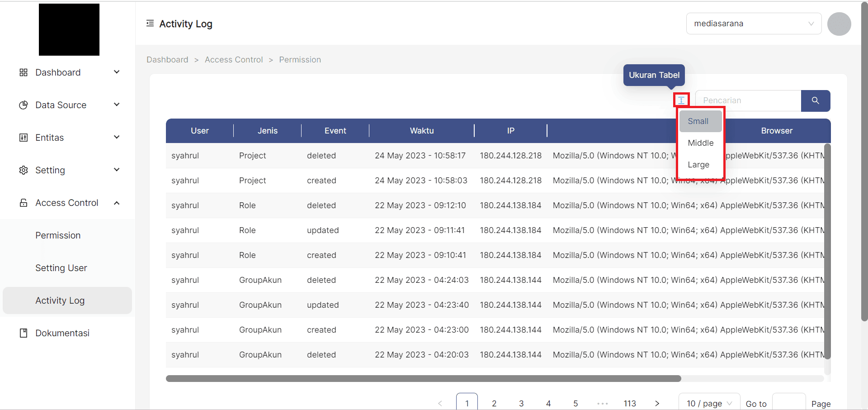Screen dimensions: 868x410
Task: Click the Entitas sliders icon
Action: [23, 137]
